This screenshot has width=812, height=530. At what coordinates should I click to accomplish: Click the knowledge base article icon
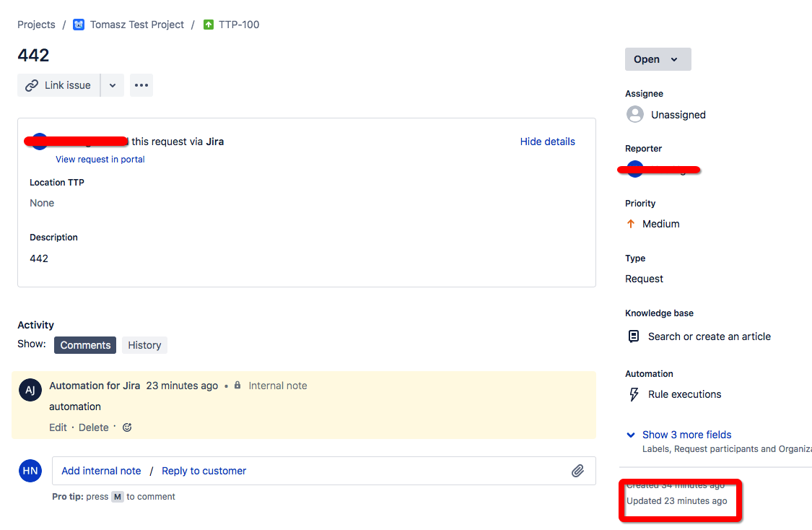point(633,336)
